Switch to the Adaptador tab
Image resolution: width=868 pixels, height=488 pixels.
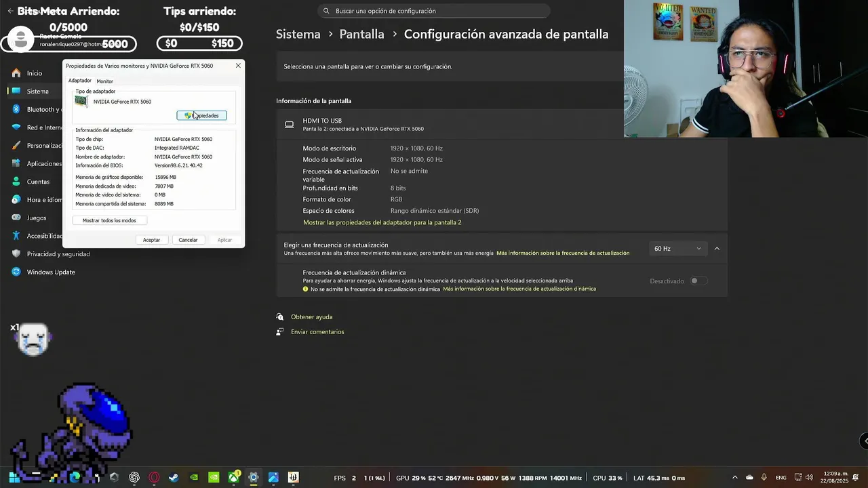[80, 81]
